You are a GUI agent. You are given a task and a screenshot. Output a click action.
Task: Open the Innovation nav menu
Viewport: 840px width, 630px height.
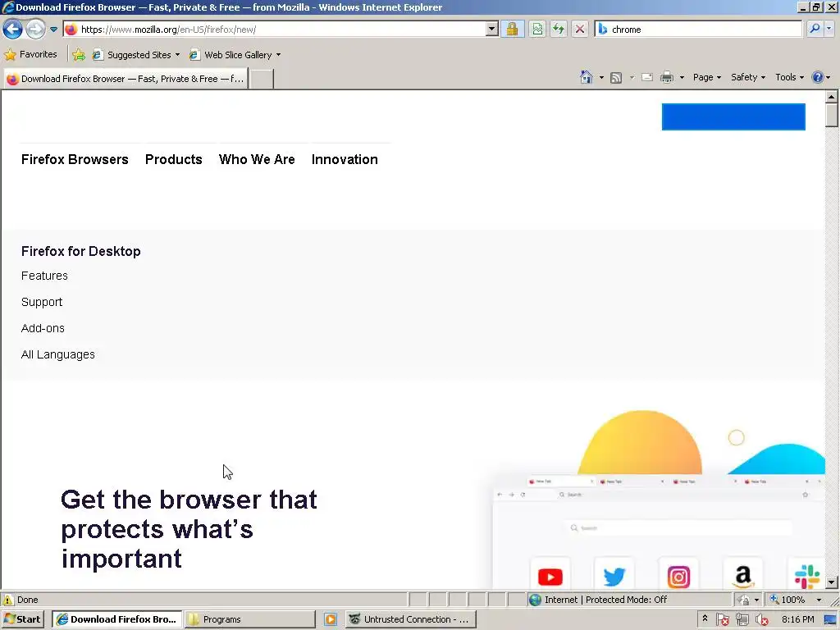pos(345,160)
